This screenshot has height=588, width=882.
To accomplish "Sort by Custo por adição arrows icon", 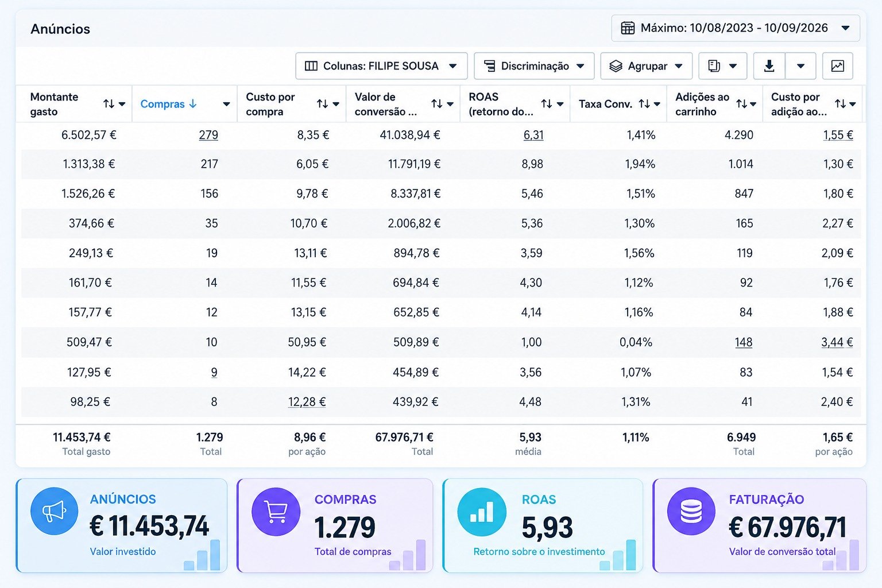I will [x=841, y=104].
